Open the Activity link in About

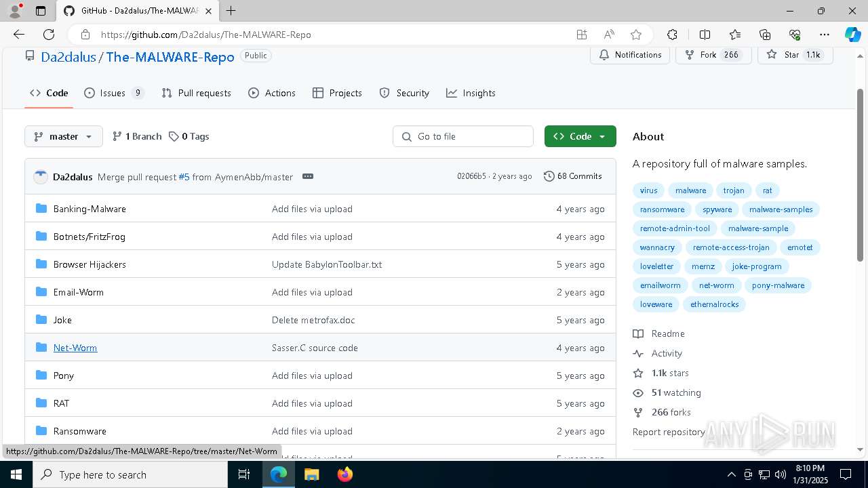(x=658, y=353)
